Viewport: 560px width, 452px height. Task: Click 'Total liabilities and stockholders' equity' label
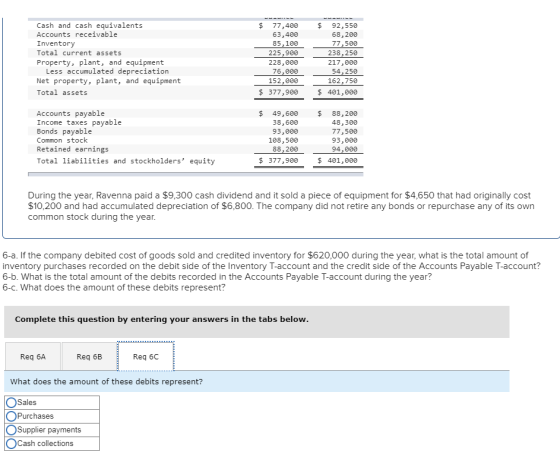click(x=126, y=161)
